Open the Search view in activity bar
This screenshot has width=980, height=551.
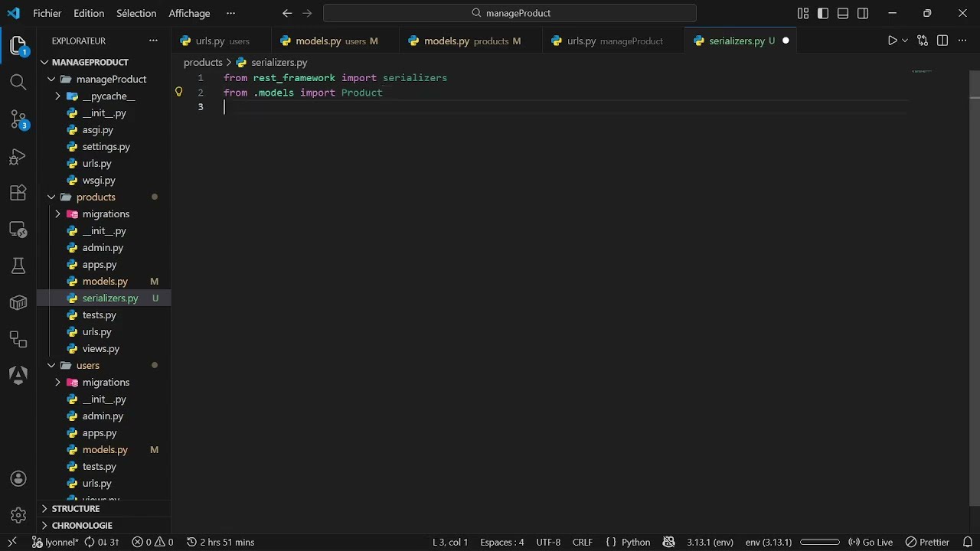[18, 82]
